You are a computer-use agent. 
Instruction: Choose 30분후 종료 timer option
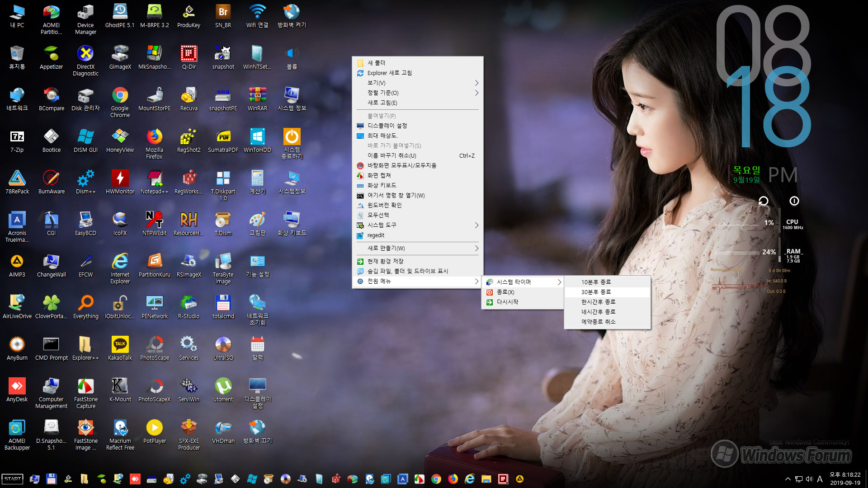click(x=607, y=292)
